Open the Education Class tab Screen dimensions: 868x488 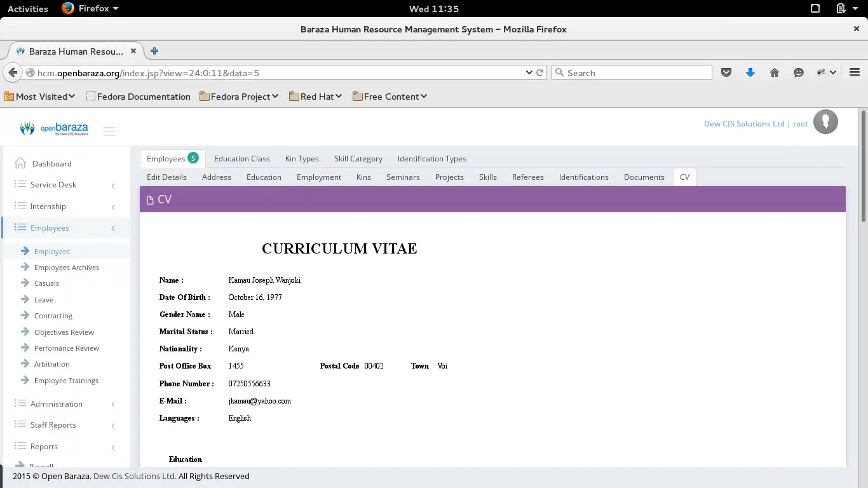[242, 159]
